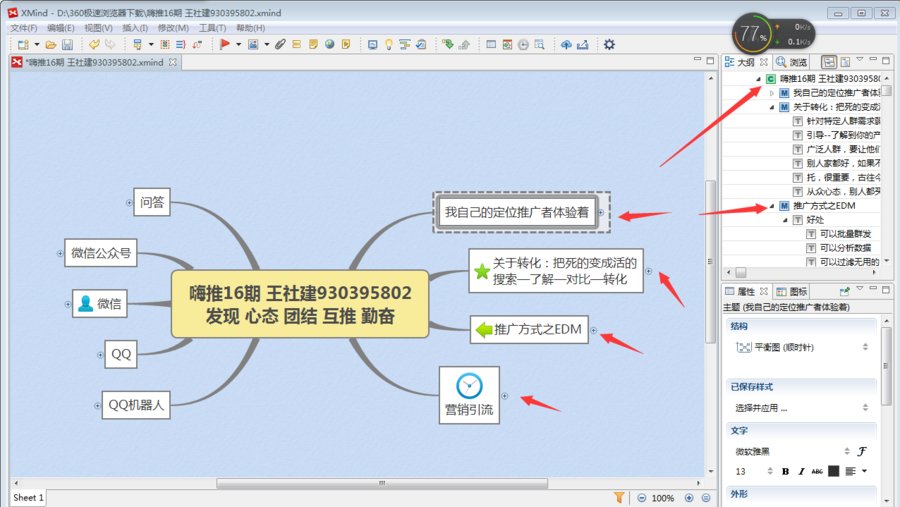This screenshot has width=900, height=507.
Task: Collapse 关于转化 node in outline tree
Action: (772, 107)
